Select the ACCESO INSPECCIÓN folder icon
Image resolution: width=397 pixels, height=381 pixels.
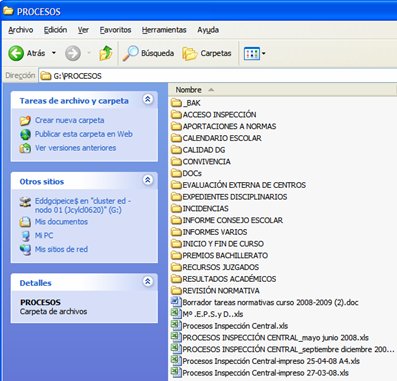coord(176,114)
